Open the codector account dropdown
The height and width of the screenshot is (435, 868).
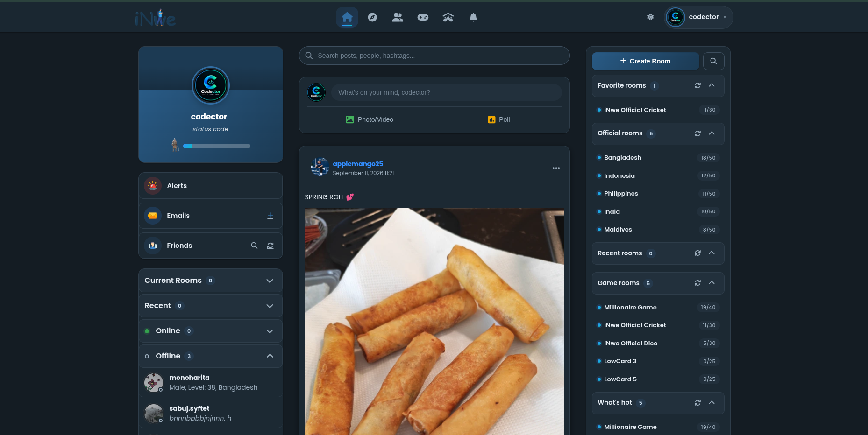(x=698, y=17)
